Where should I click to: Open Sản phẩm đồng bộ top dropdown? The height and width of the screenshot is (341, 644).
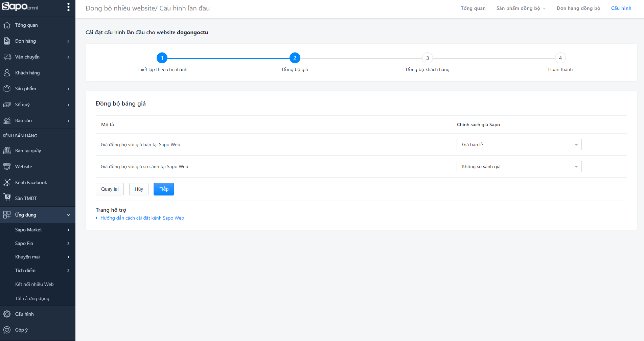click(x=521, y=8)
